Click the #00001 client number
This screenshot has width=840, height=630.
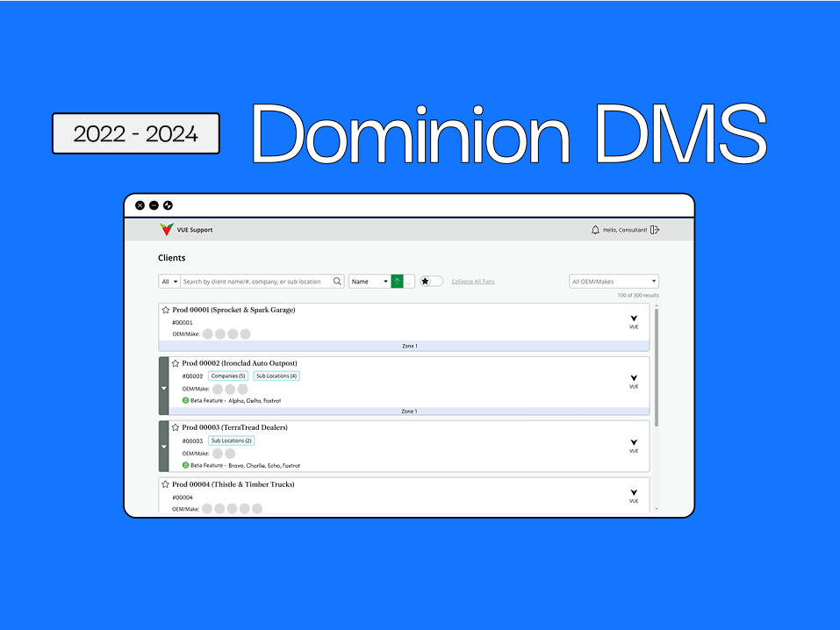point(183,323)
